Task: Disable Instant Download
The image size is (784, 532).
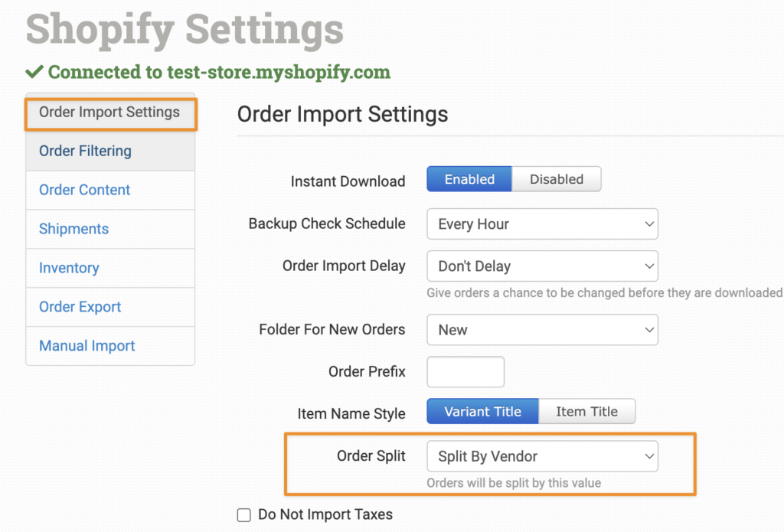Action: 557,179
